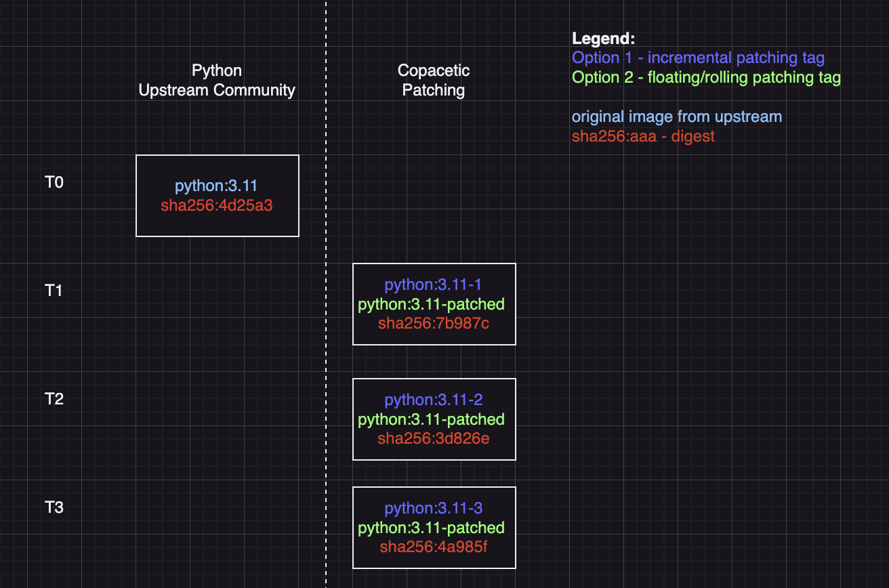889x588 pixels.
Task: Click the Copacetic Patching column header
Action: coord(434,79)
